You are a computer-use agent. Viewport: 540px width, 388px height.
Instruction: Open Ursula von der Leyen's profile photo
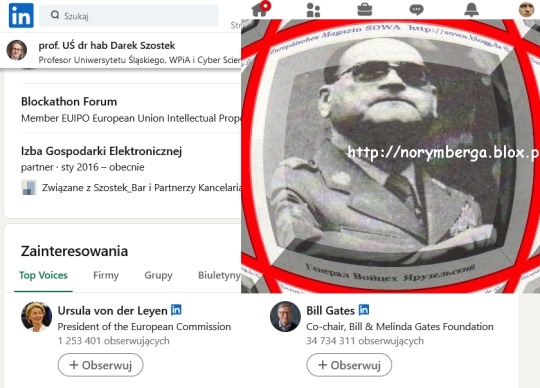click(37, 317)
